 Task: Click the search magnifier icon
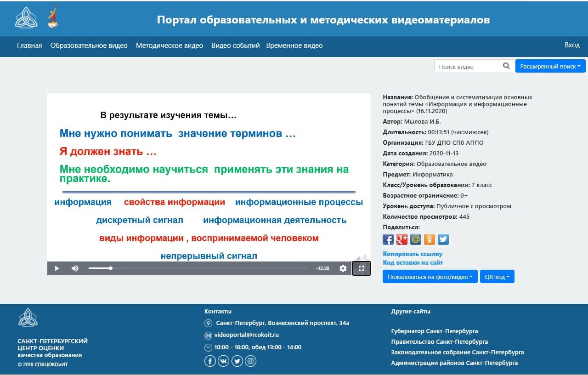[506, 66]
